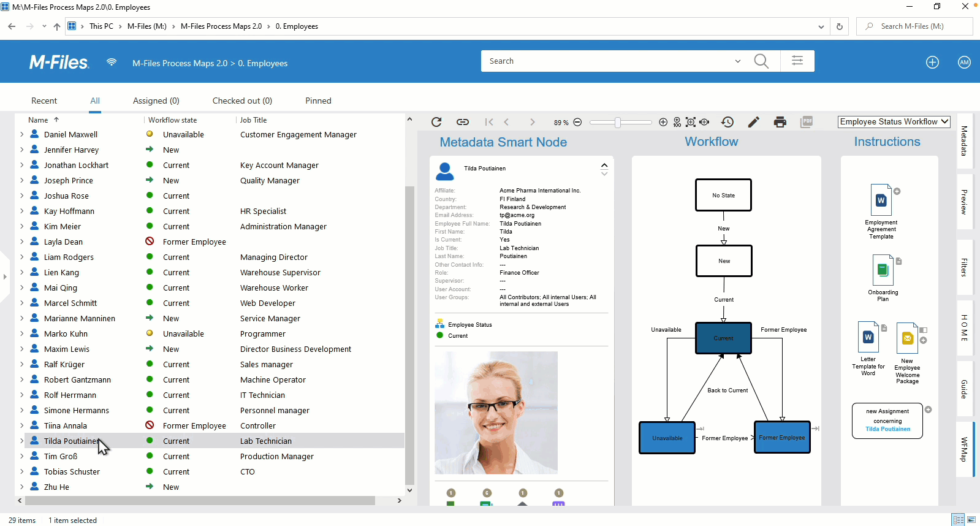This screenshot has width=980, height=526.
Task: Click the chain link icon in map toolbar
Action: [x=463, y=122]
